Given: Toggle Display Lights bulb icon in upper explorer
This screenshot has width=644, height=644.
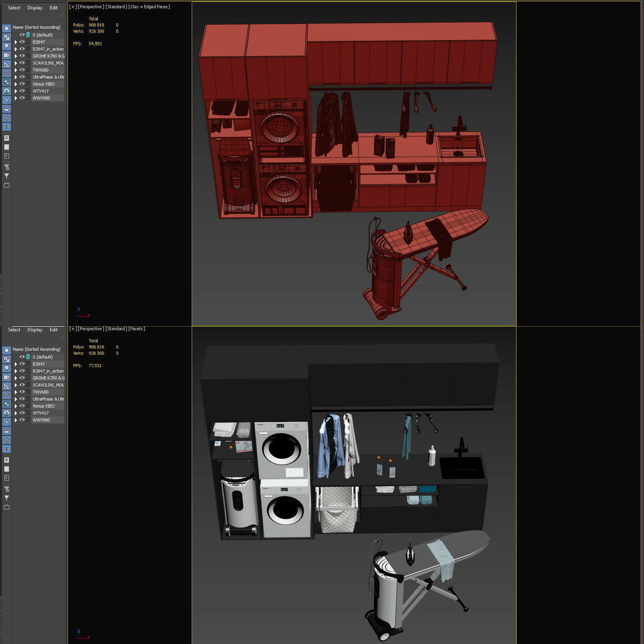Looking at the screenshot, I should click(x=7, y=46).
